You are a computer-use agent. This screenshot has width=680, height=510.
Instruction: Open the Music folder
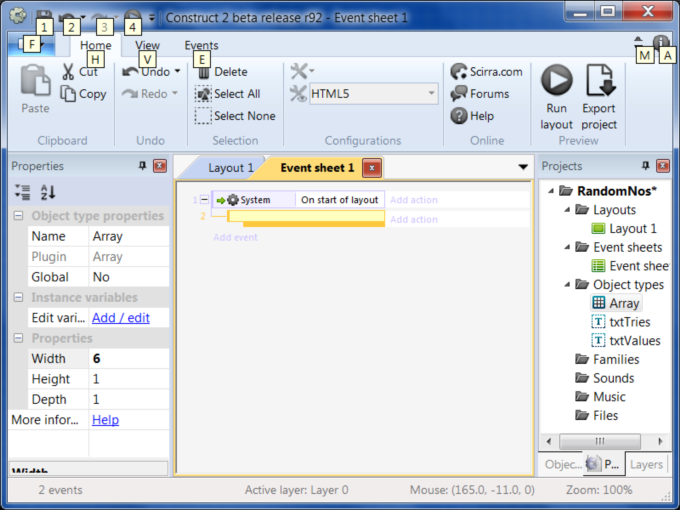point(601,396)
